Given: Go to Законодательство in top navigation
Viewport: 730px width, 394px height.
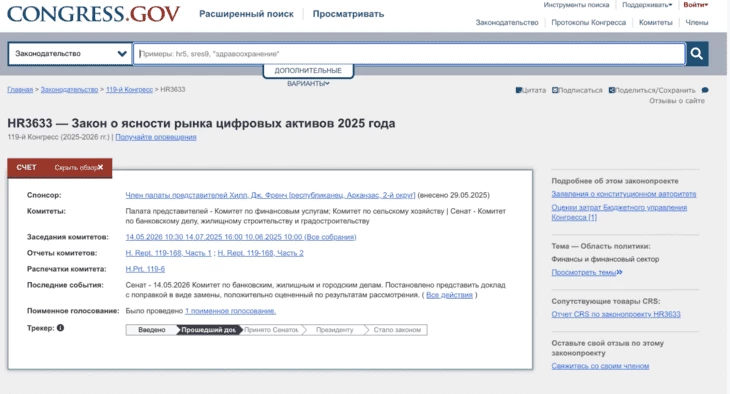Looking at the screenshot, I should click(x=507, y=22).
